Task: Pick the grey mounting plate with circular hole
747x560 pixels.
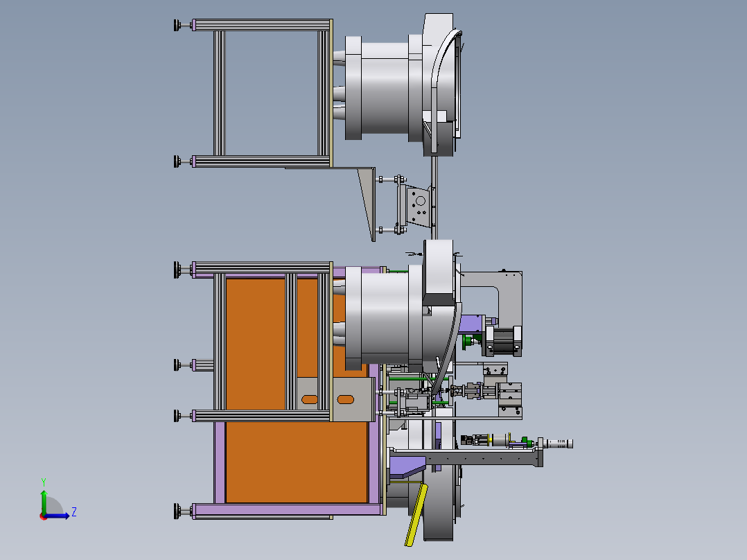Action: click(419, 206)
